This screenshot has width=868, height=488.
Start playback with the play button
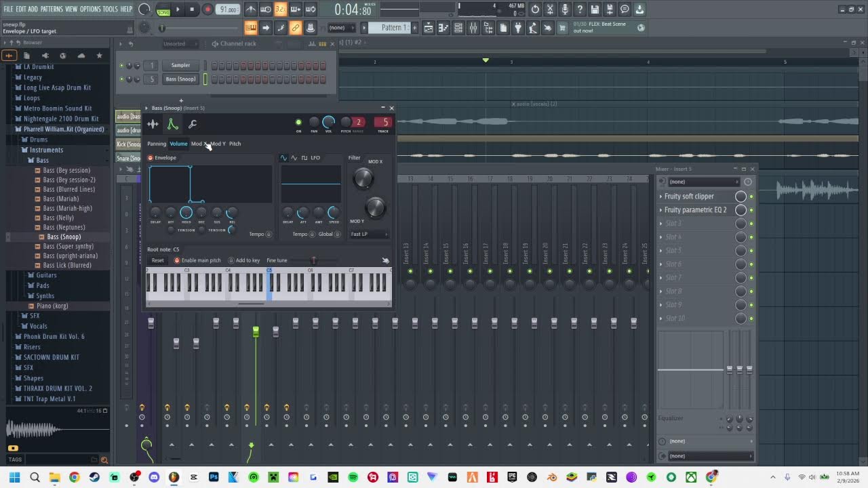coord(178,9)
